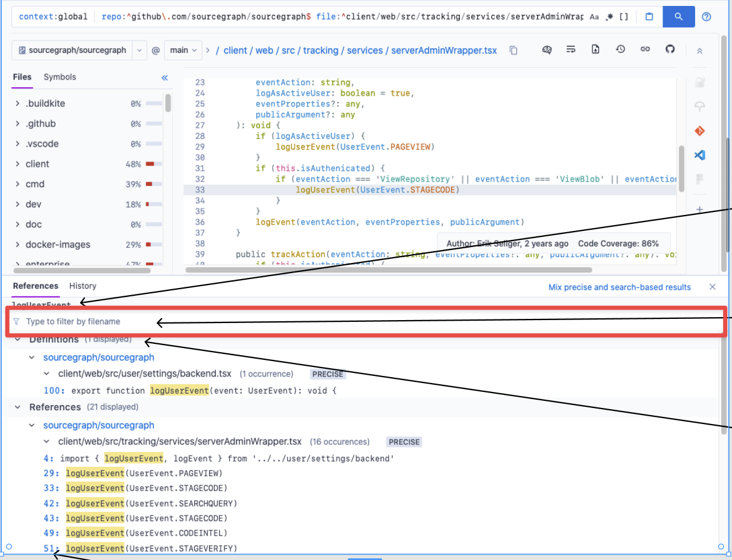Click the greyed Figma-like extension icon

click(x=700, y=179)
